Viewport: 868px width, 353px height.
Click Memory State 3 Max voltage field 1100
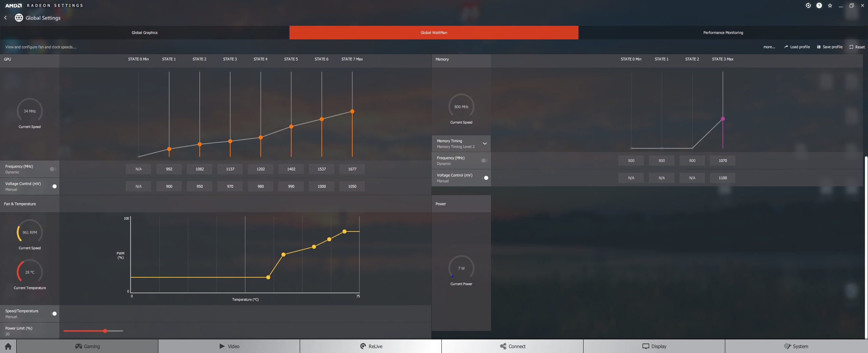pos(723,178)
